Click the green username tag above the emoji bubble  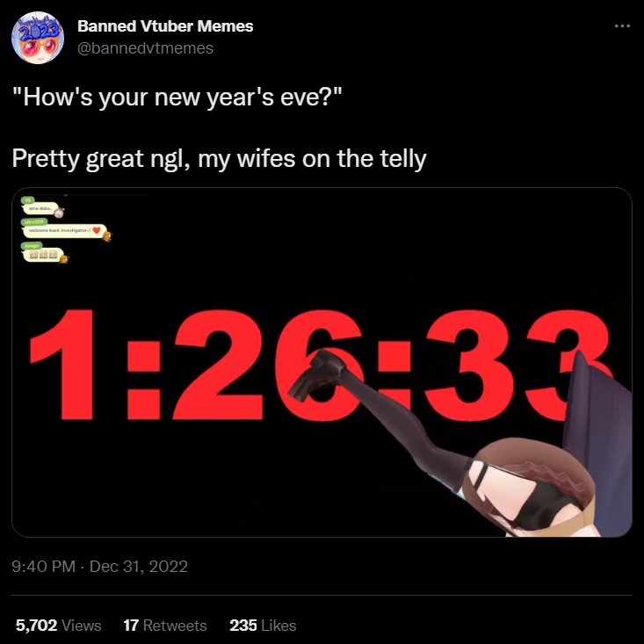(32, 246)
